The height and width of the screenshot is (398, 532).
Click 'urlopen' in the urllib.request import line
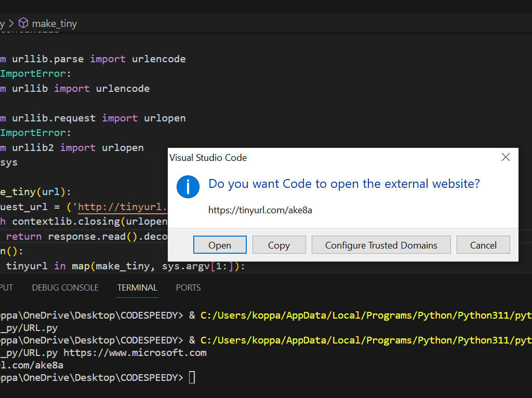[165, 118]
